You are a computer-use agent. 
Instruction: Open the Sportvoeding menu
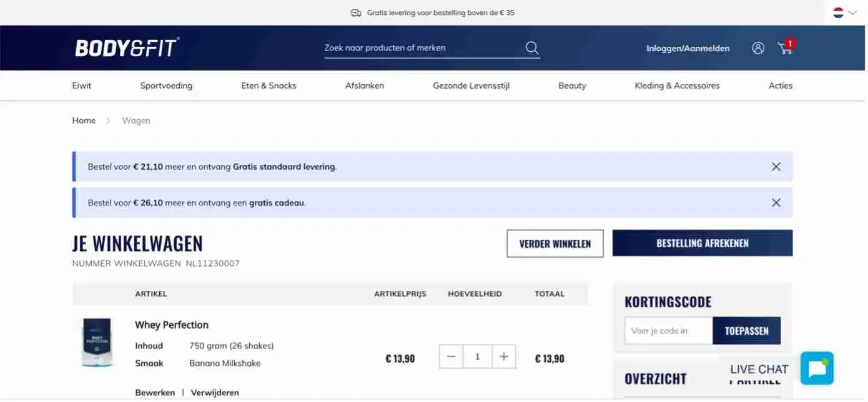pos(166,86)
